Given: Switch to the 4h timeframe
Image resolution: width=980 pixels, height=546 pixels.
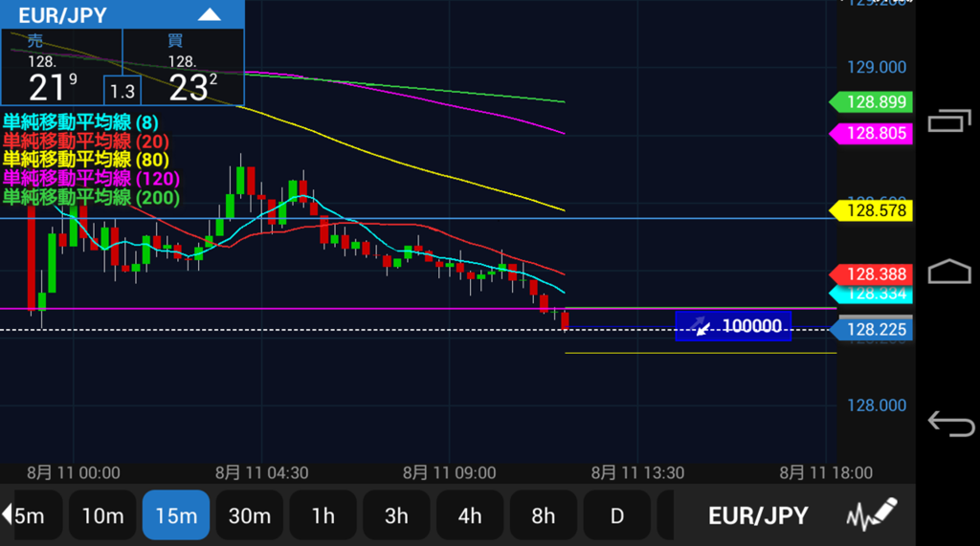Looking at the screenshot, I should click(470, 515).
